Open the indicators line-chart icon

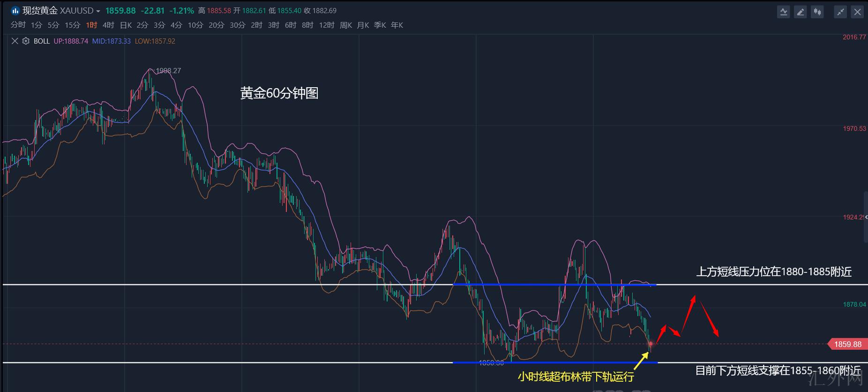pyautogui.click(x=783, y=12)
